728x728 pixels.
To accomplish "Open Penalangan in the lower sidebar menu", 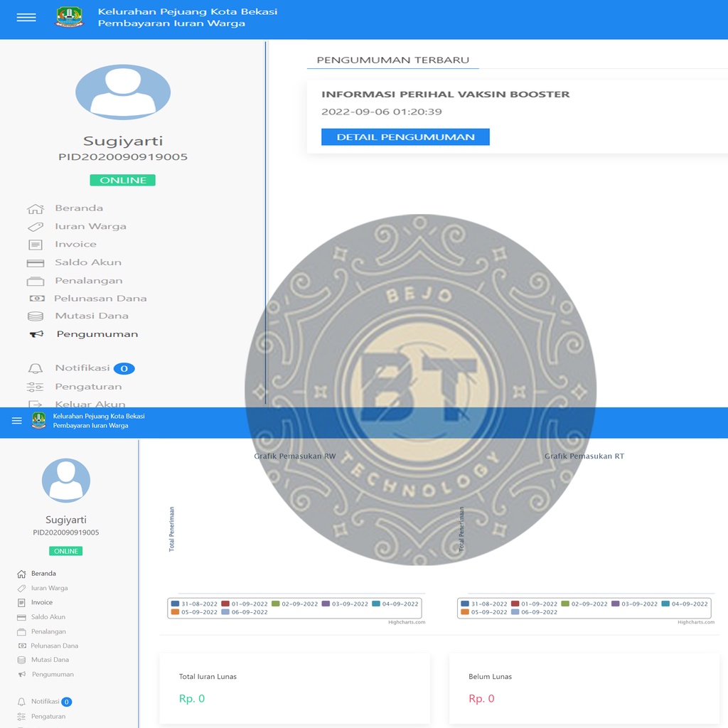I will point(48,631).
